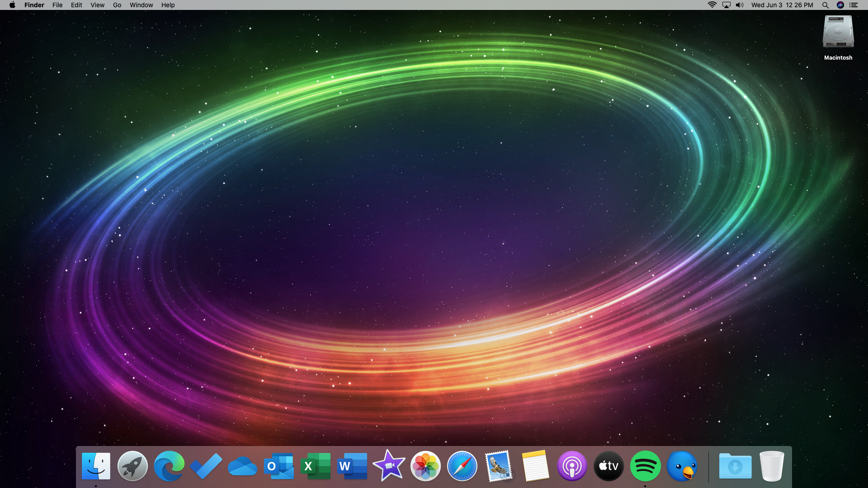Open Microsoft To Do checkmark app
Viewport: 868px width, 488px height.
(206, 466)
